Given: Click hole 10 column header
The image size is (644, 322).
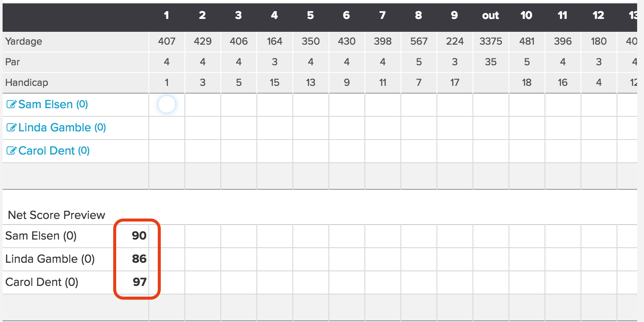Looking at the screenshot, I should tap(527, 15).
